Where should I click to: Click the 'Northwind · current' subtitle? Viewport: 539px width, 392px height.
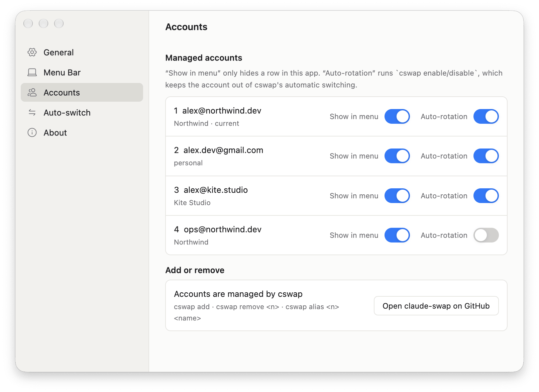point(207,123)
